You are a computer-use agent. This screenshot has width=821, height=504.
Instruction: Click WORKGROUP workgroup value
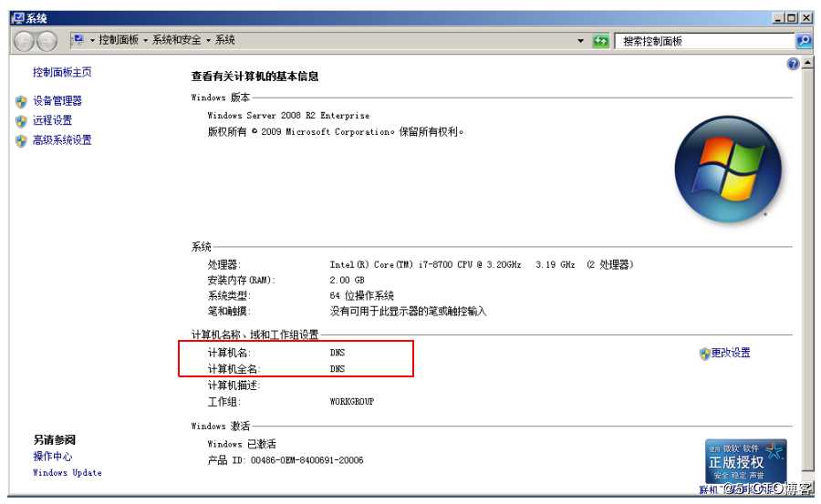352,401
